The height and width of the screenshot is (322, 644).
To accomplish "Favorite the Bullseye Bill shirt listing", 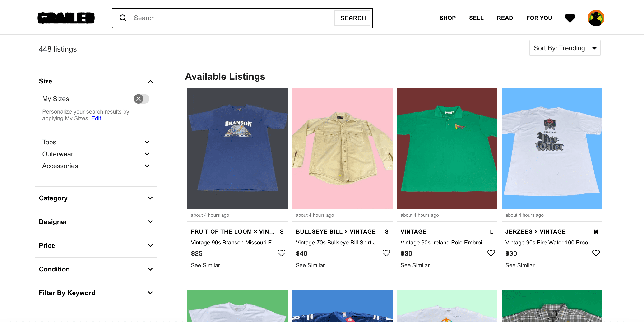I will click(x=386, y=253).
